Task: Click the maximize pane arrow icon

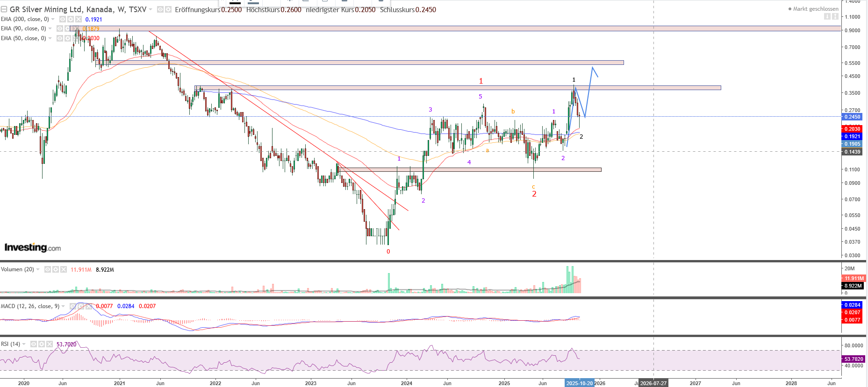Action: coord(835,16)
